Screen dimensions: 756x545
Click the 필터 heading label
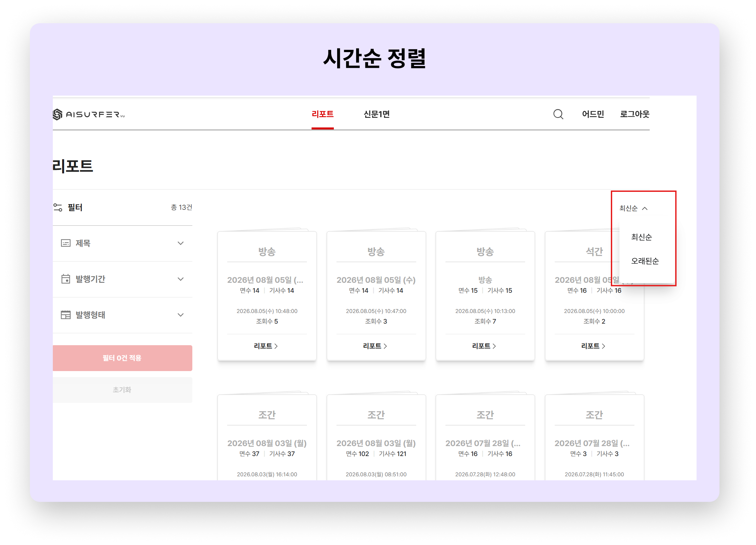pyautogui.click(x=75, y=207)
